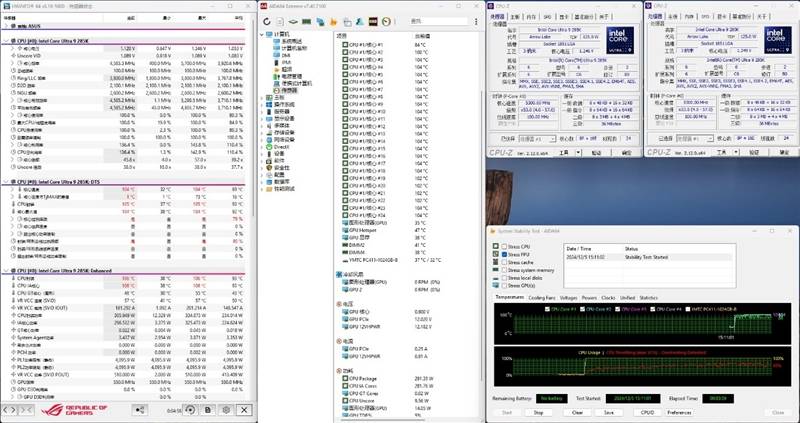Viewport: 800px width, 423px height.
Task: Click the AIDA64 search input field
Action: point(440,23)
